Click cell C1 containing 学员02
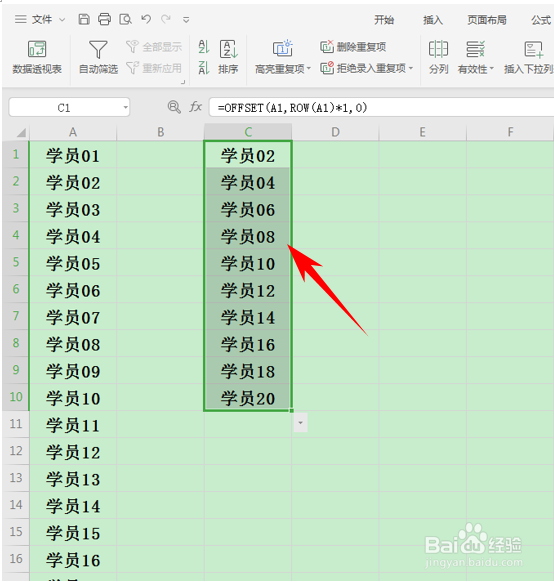Viewport: 554px width, 582px height. [x=248, y=155]
